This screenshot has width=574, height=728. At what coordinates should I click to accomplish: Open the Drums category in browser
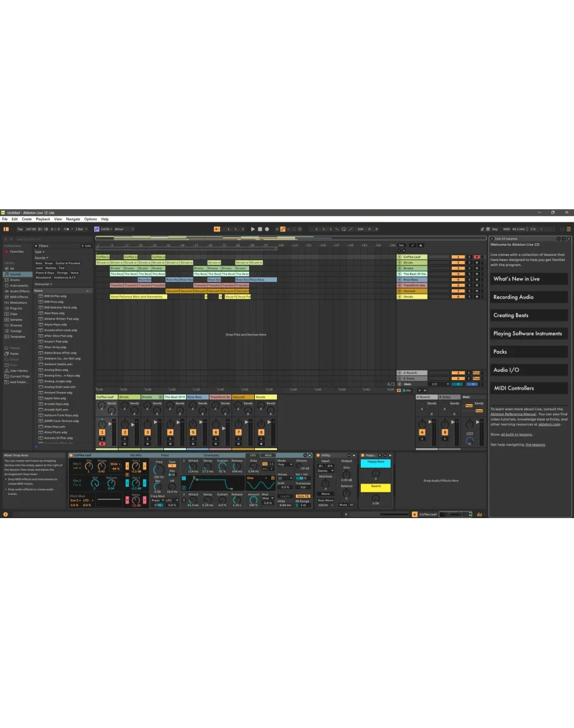pyautogui.click(x=15, y=280)
